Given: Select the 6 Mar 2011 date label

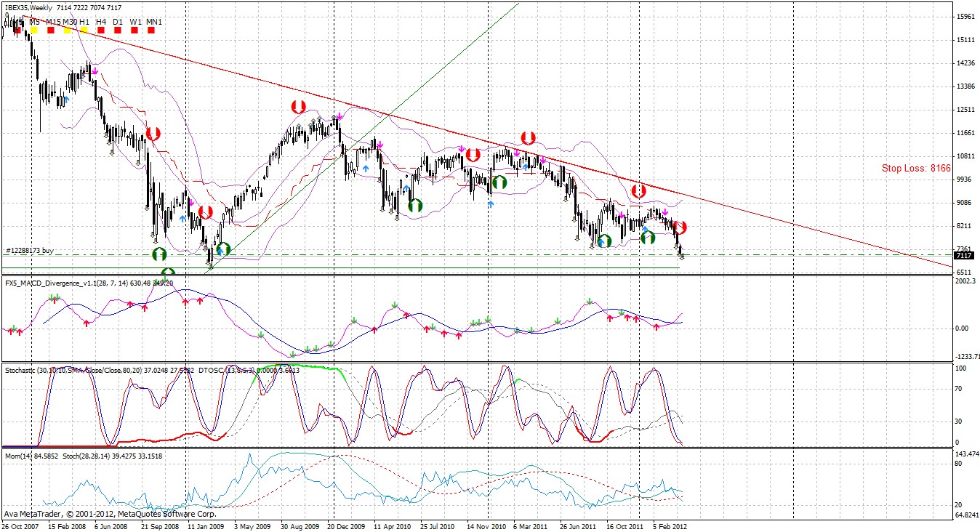Looking at the screenshot, I should pyautogui.click(x=531, y=525).
